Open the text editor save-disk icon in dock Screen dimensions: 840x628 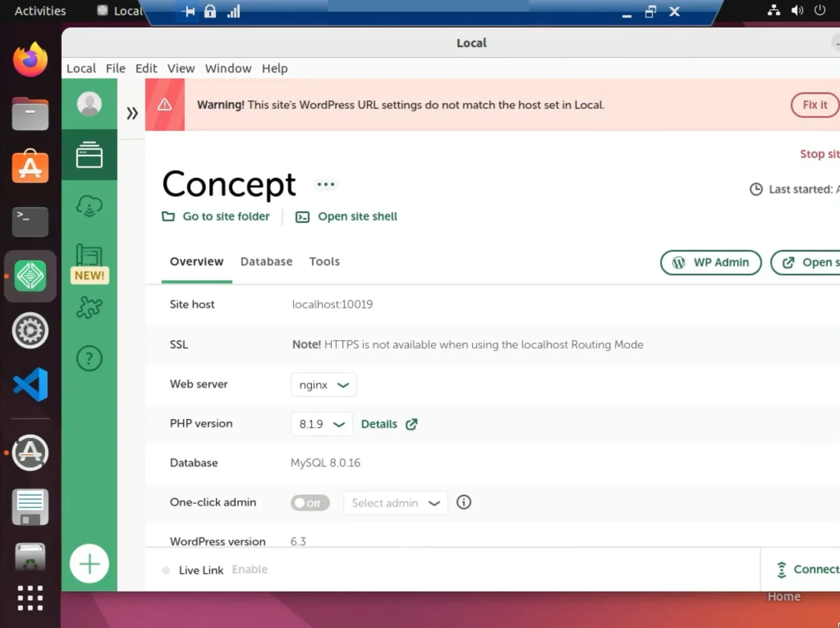30,507
